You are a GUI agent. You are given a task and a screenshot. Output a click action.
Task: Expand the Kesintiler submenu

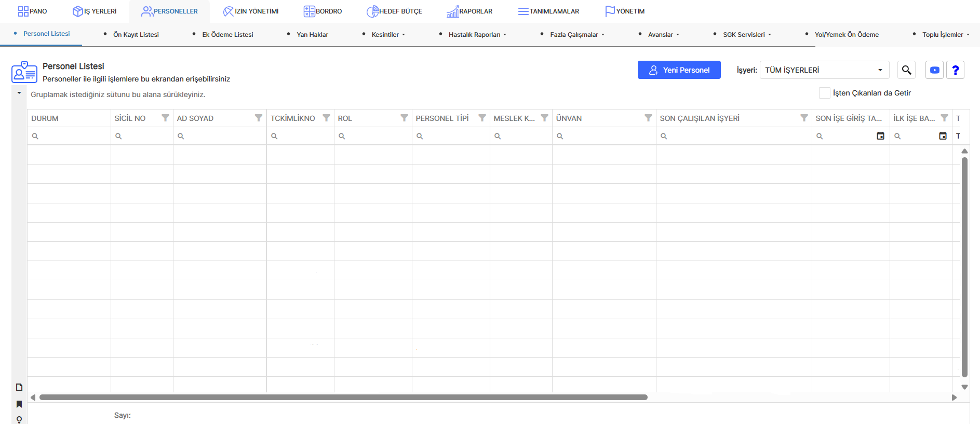click(388, 35)
